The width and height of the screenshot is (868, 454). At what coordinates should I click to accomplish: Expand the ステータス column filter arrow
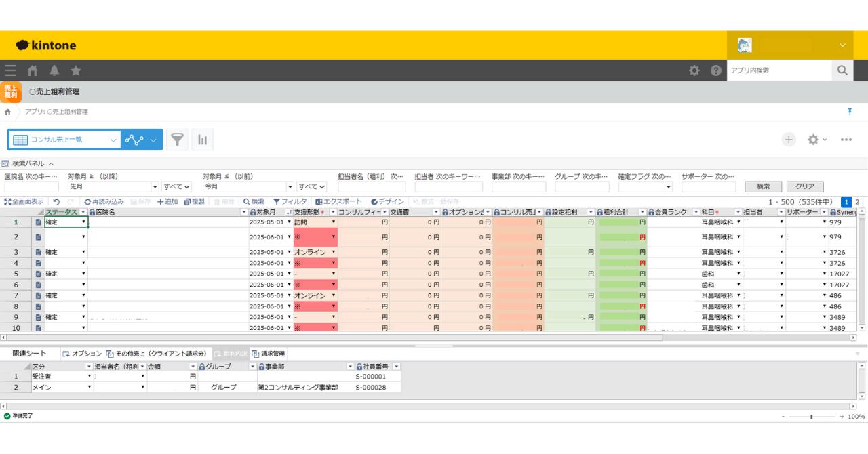(x=83, y=212)
